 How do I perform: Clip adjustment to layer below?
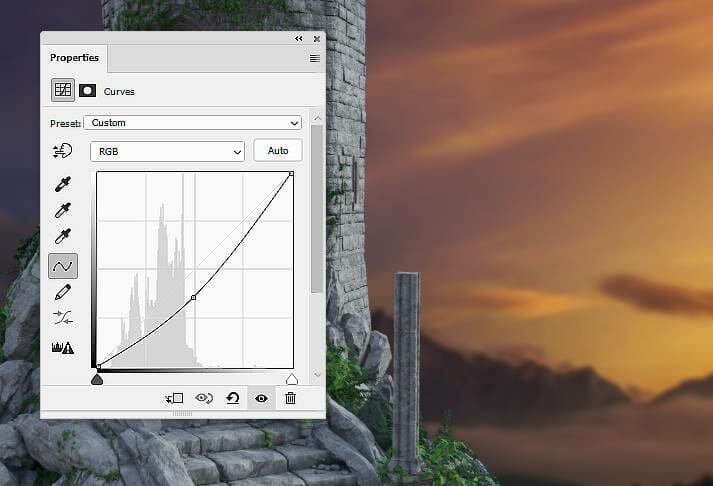pos(174,399)
